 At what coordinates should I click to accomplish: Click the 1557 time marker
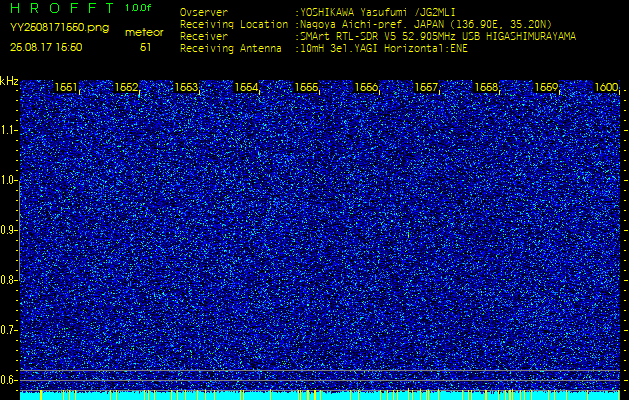tap(426, 87)
